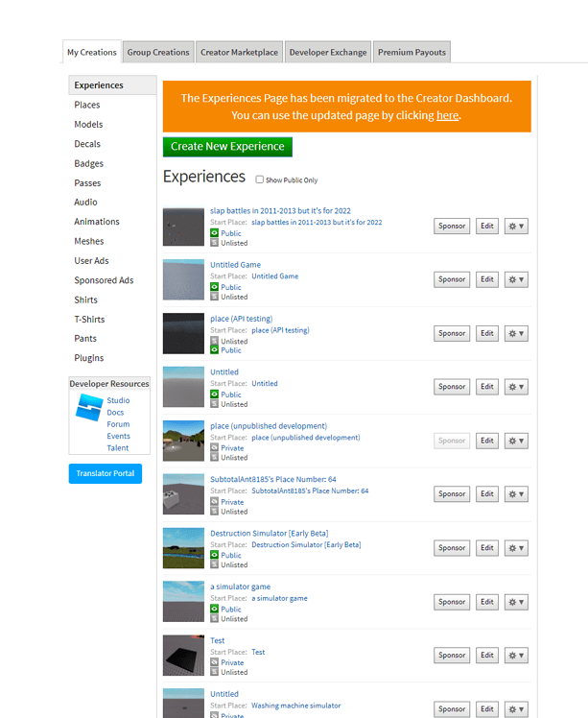This screenshot has width=588, height=718.
Task: Click the Unlisted icon for Untitled Game
Action: (214, 297)
